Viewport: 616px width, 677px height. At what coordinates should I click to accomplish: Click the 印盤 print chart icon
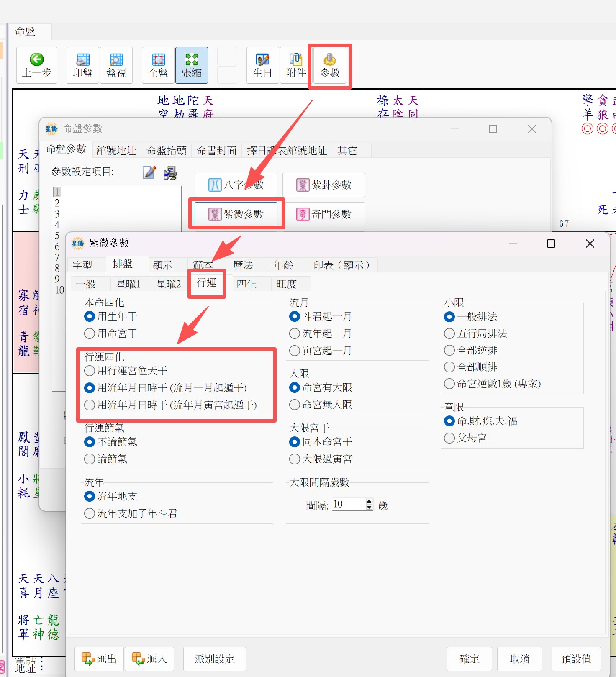tap(83, 60)
